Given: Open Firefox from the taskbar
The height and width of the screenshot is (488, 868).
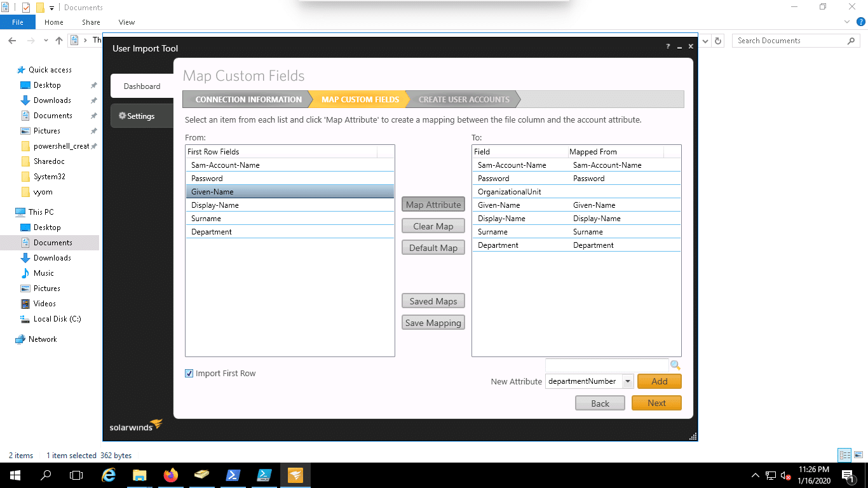Looking at the screenshot, I should (x=170, y=475).
